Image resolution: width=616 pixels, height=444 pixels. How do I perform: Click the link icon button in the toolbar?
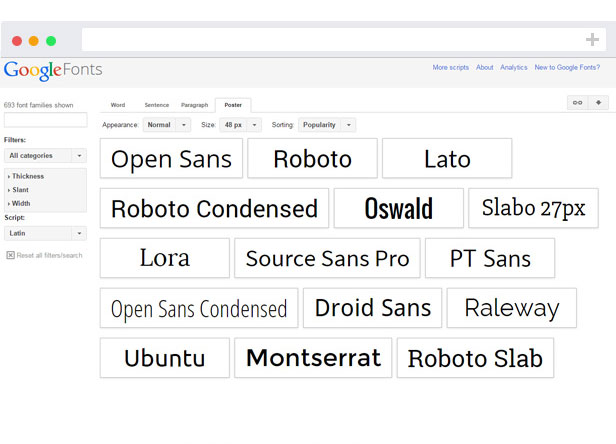point(577,103)
